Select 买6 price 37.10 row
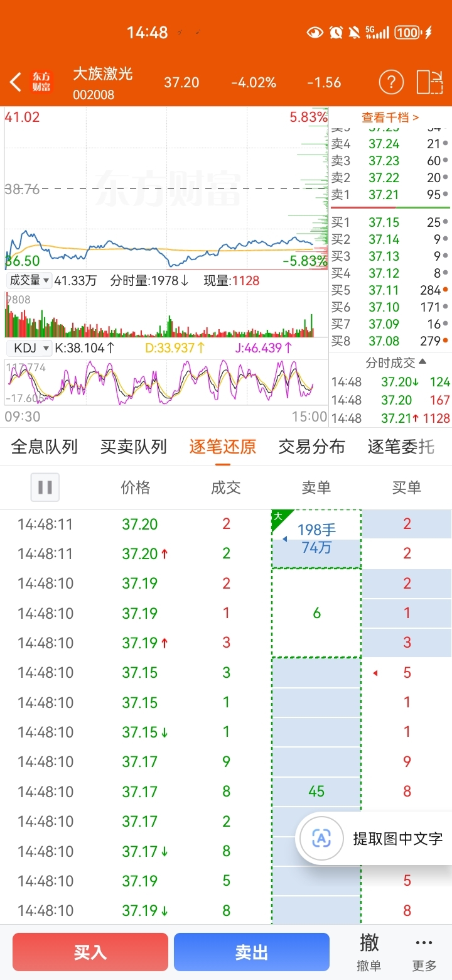Image resolution: width=452 pixels, height=980 pixels. (x=390, y=307)
